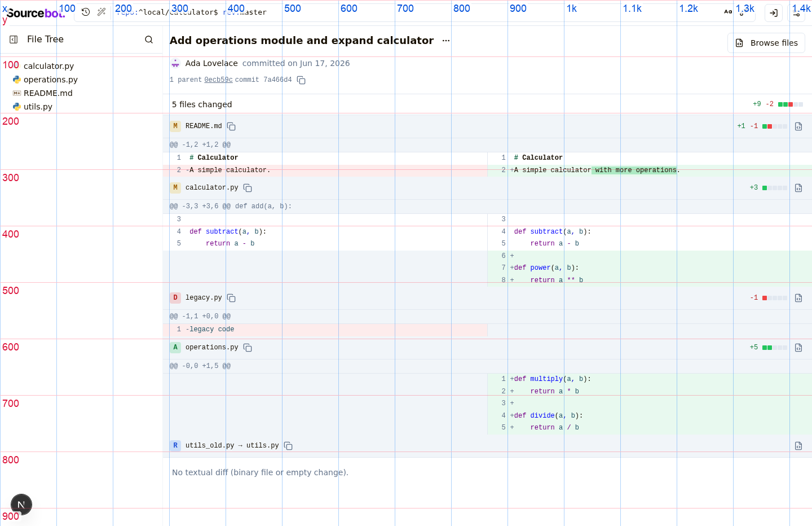812x526 pixels.
Task: Collapse the calculator.py diff header
Action: pyautogui.click(x=487, y=187)
